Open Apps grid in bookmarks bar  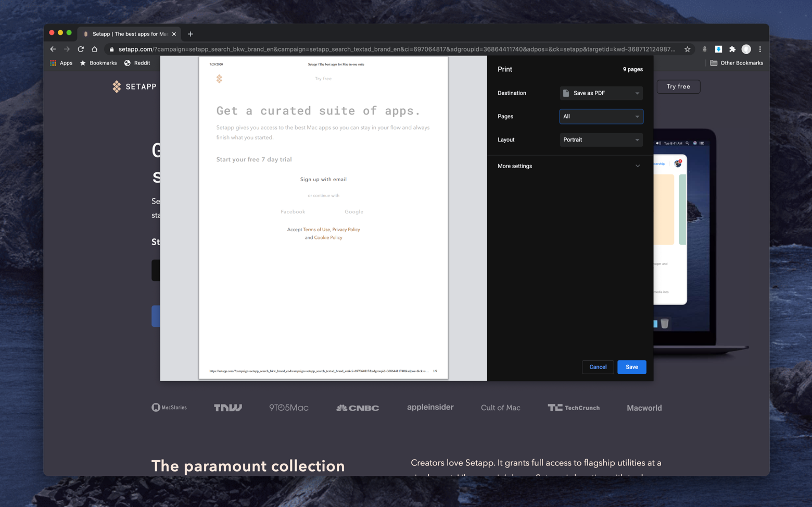pyautogui.click(x=61, y=63)
